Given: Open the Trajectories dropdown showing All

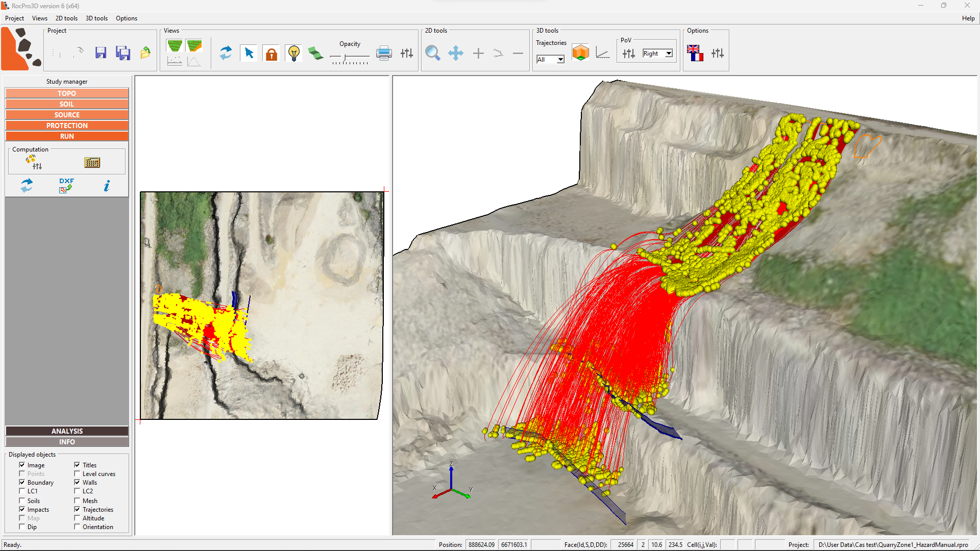Looking at the screenshot, I should point(550,59).
